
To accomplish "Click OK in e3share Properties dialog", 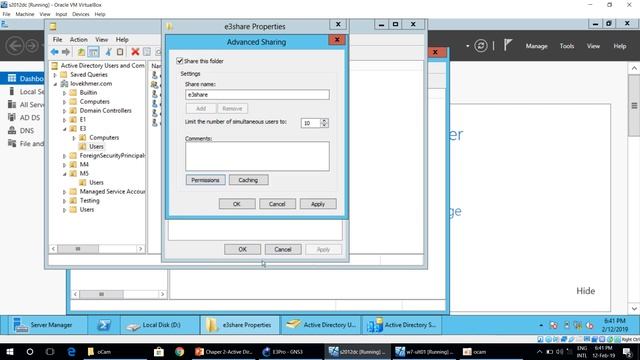I will point(242,249).
